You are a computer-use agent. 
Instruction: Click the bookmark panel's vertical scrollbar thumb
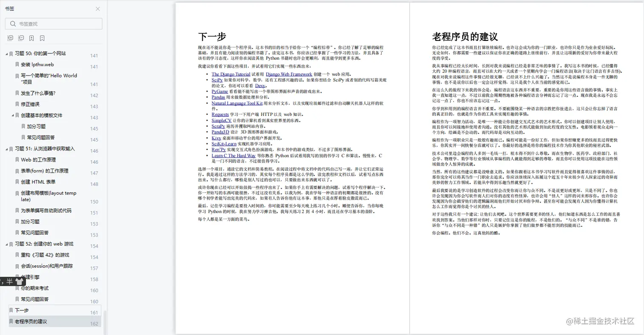[105, 323]
